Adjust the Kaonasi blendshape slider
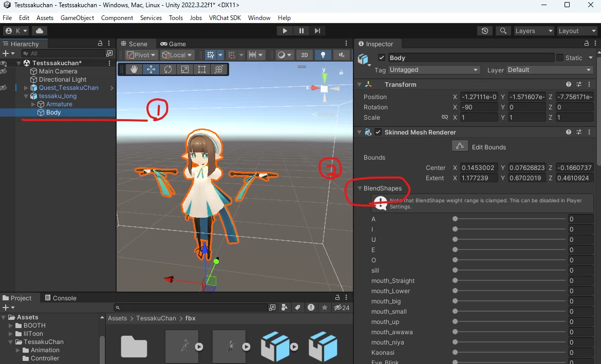Image resolution: width=601 pixels, height=364 pixels. coord(510,353)
